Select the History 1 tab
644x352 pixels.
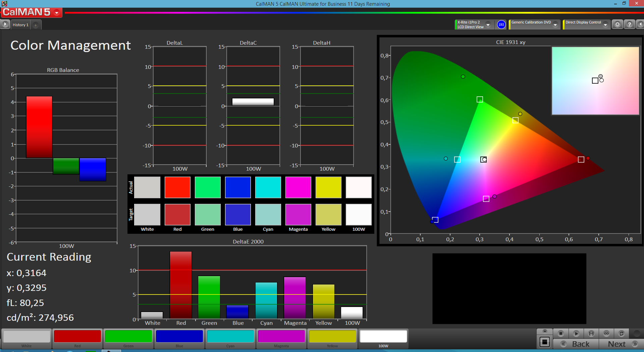pos(20,25)
